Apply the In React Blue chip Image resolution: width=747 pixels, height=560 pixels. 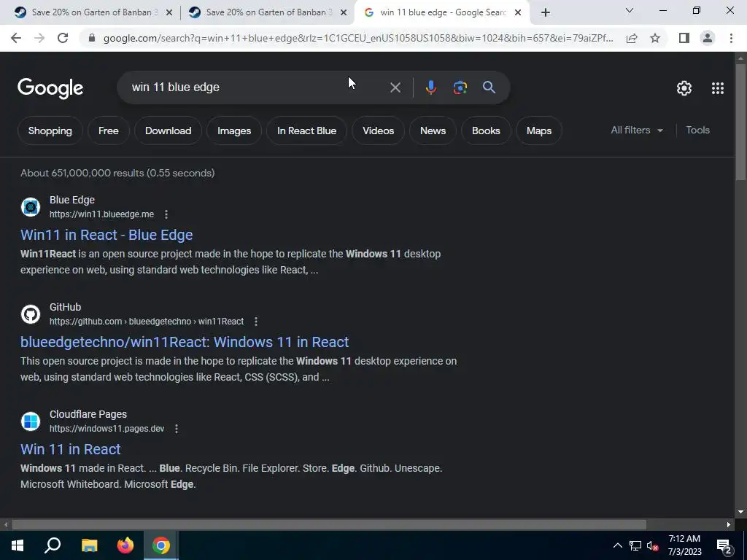click(307, 131)
